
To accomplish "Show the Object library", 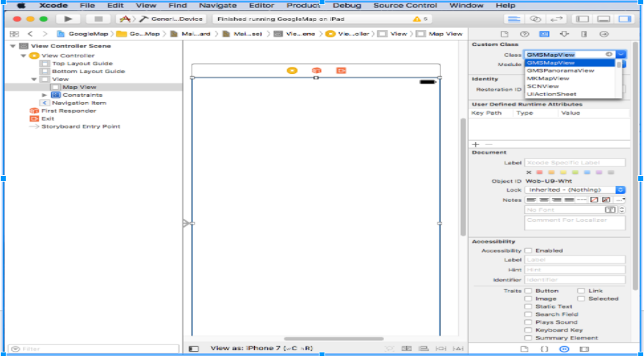I will 564,349.
